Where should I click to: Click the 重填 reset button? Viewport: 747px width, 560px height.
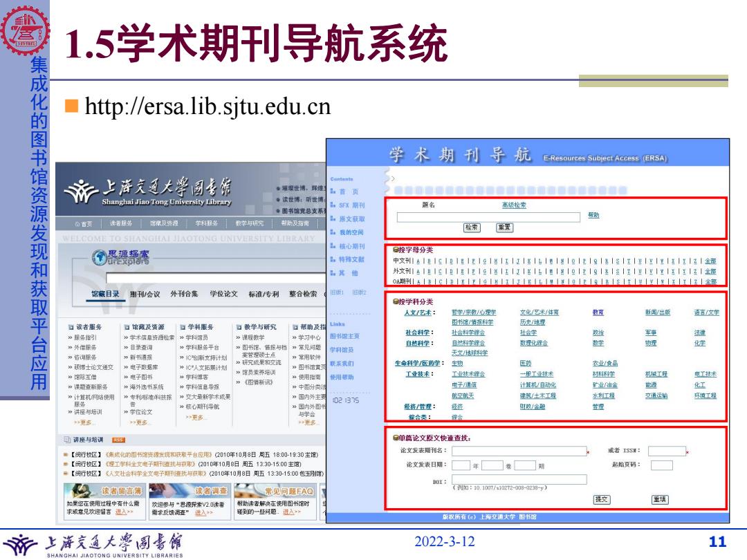(660, 500)
